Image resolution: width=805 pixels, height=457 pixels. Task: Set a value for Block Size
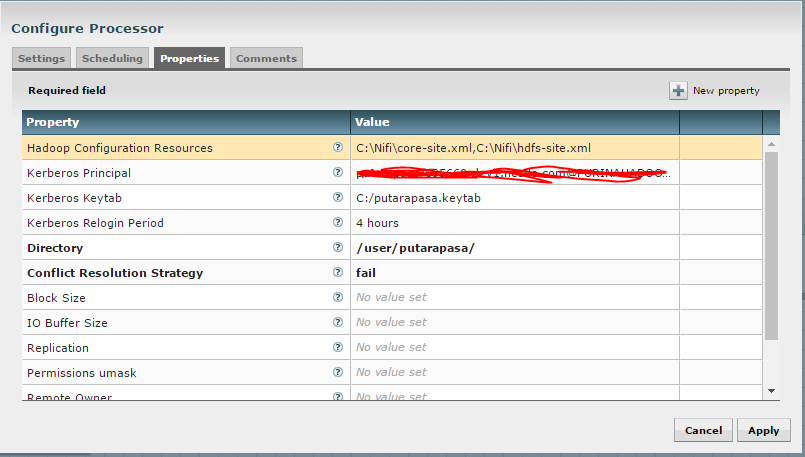[515, 297]
